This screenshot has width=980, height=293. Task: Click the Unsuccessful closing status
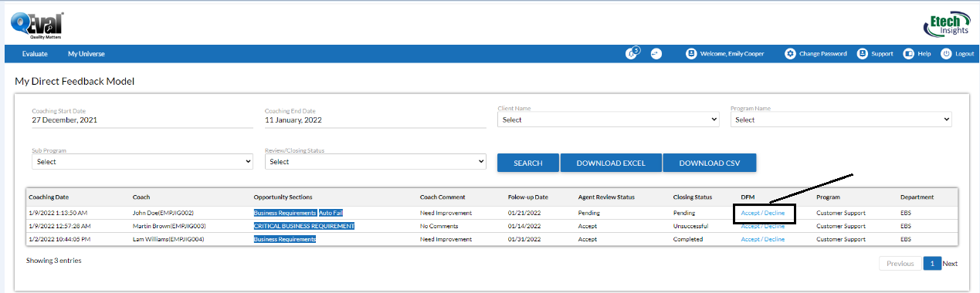[x=692, y=226]
